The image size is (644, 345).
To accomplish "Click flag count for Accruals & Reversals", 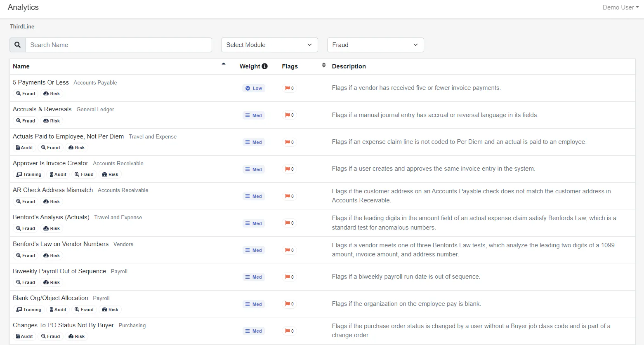I will (290, 115).
